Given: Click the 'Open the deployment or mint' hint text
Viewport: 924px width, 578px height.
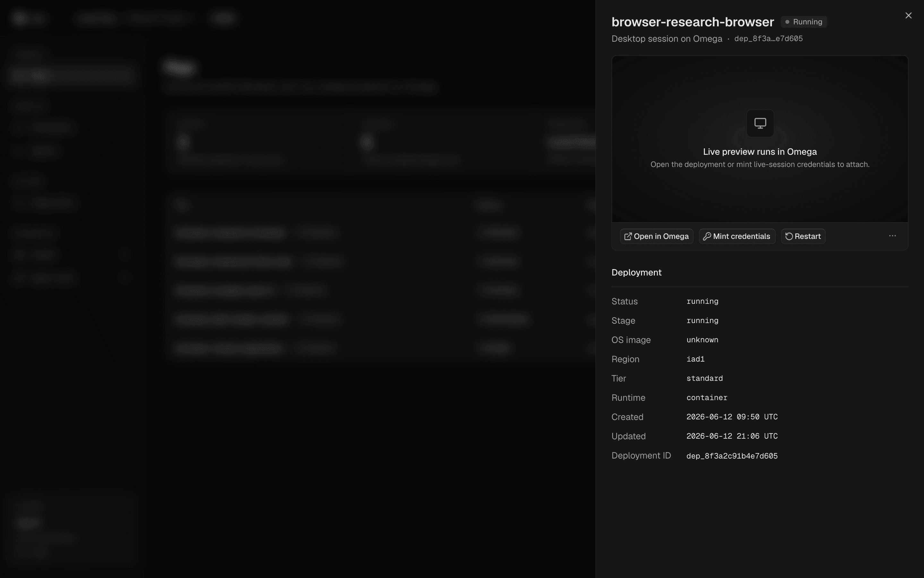Looking at the screenshot, I should 760,164.
